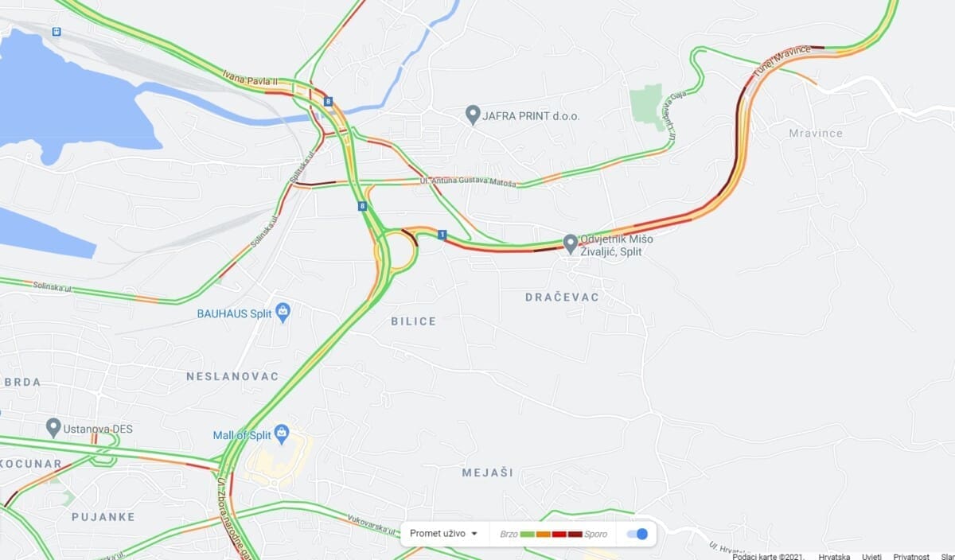The image size is (955, 560).
Task: Click the Mravince village label
Action: 816,133
